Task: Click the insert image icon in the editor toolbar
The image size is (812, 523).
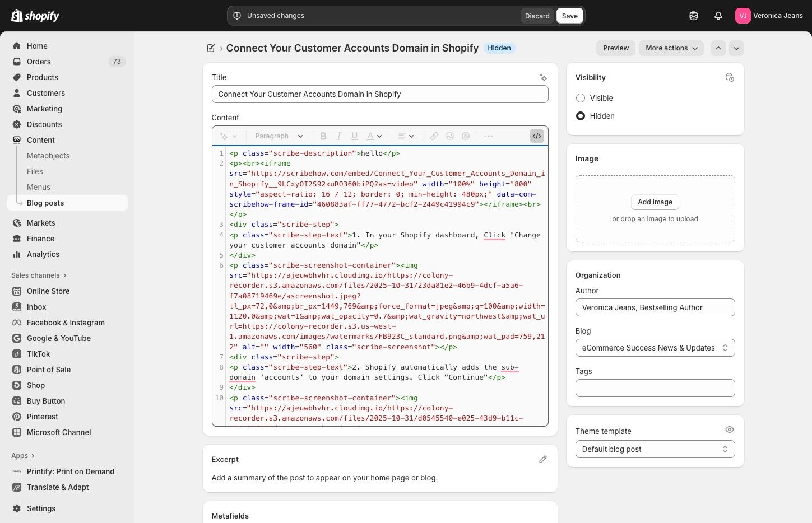Action: tap(450, 136)
